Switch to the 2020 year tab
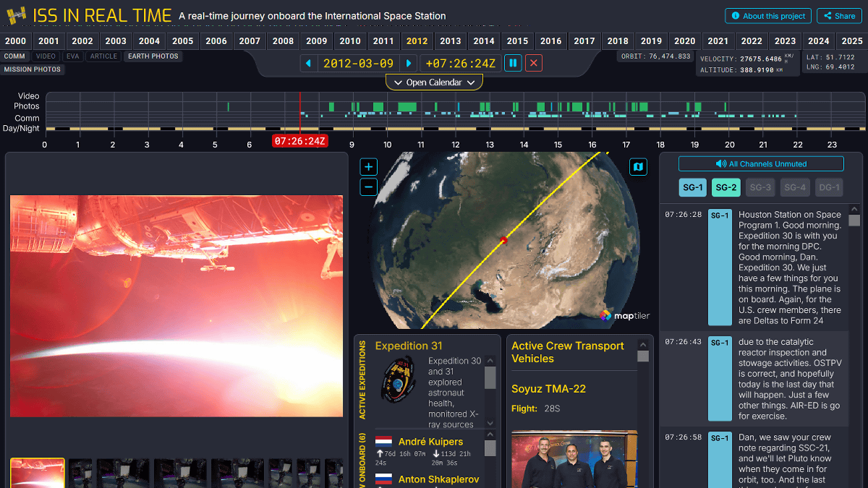This screenshot has width=868, height=488. click(x=684, y=41)
